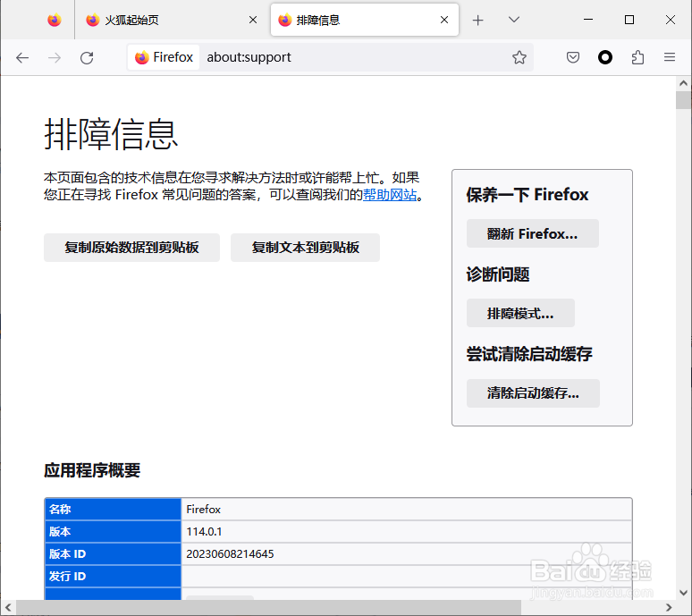
Task: Open the list all tabs dropdown
Action: (514, 20)
